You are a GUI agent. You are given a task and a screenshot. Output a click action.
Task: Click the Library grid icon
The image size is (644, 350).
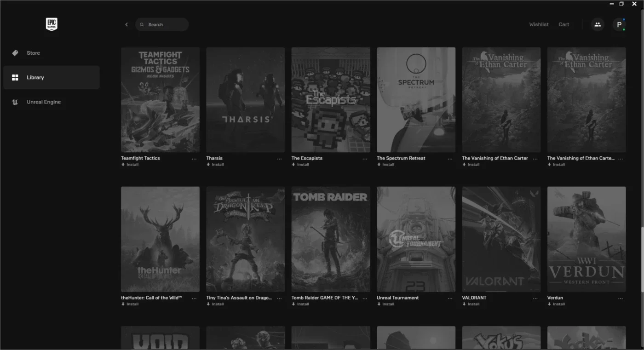click(15, 77)
